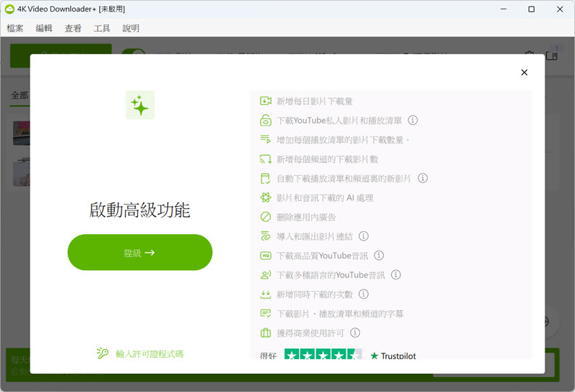
Task: Close the premium features dialog
Action: coord(524,73)
